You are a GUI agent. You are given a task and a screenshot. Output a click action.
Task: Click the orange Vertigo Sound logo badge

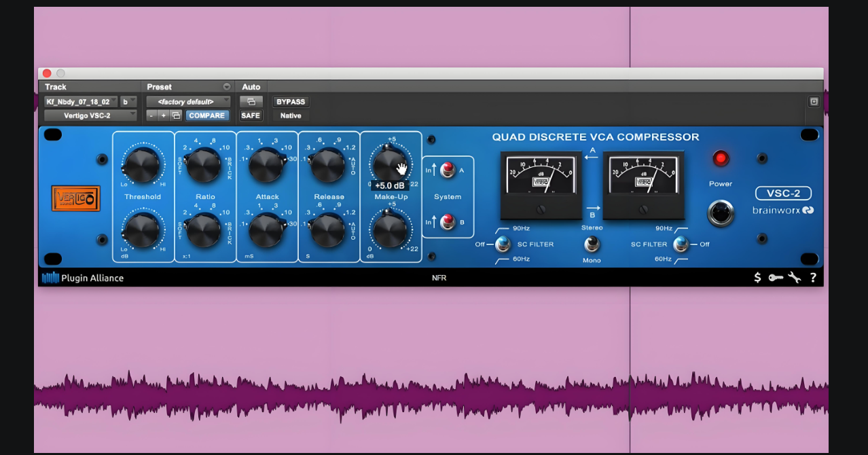point(75,198)
